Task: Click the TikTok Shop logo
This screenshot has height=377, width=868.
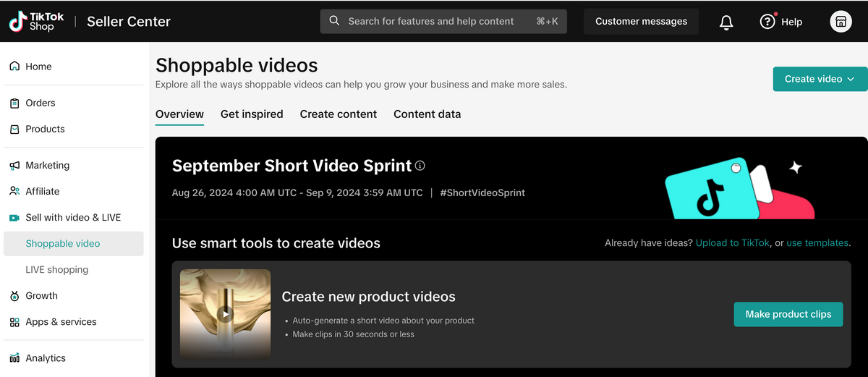Action: pyautogui.click(x=36, y=22)
